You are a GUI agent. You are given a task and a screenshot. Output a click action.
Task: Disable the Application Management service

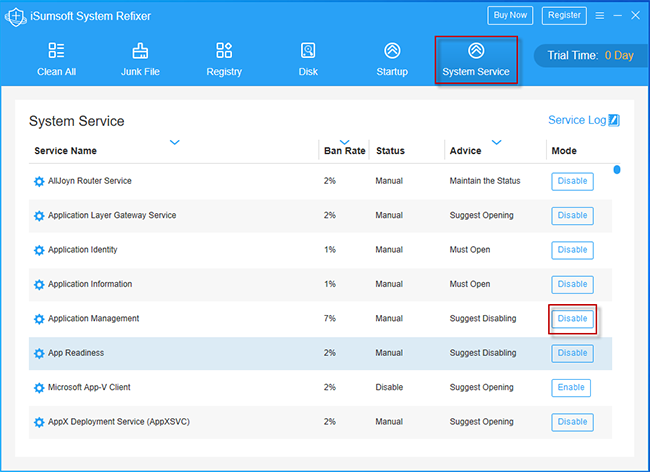coord(572,319)
